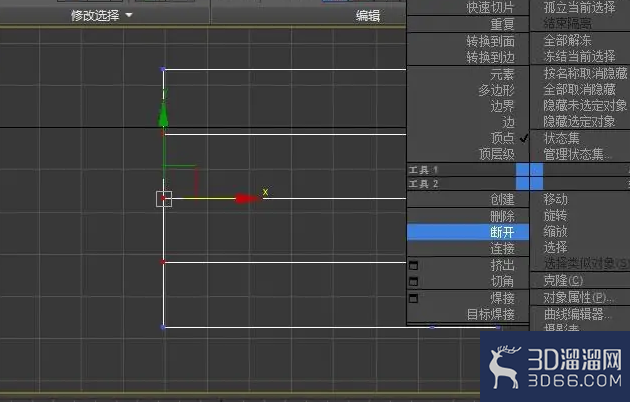
Task: Choose 隐藏未选定对象 menu entry
Action: [585, 105]
